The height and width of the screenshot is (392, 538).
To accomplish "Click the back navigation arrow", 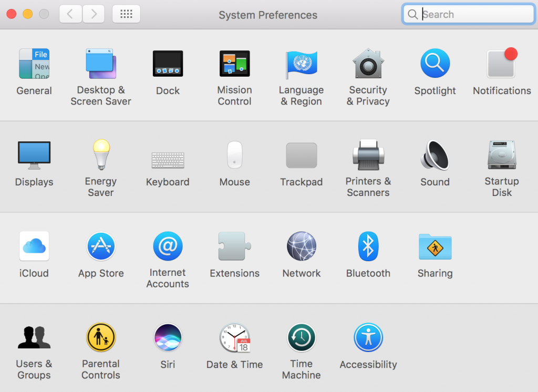I will click(70, 14).
